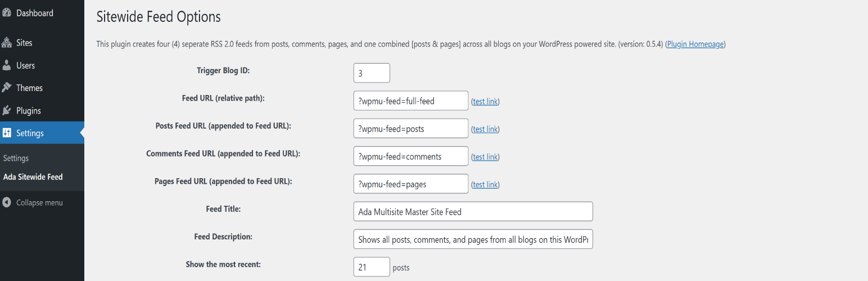
Task: Click into the Feed Description field
Action: 473,239
